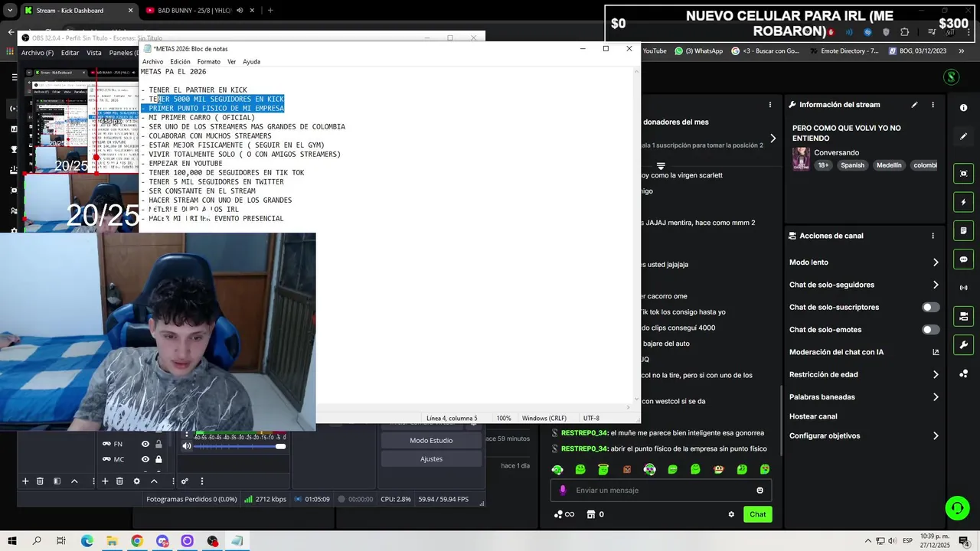Open Ajustes in OBS controls
This screenshot has height=551, width=980.
click(x=431, y=459)
